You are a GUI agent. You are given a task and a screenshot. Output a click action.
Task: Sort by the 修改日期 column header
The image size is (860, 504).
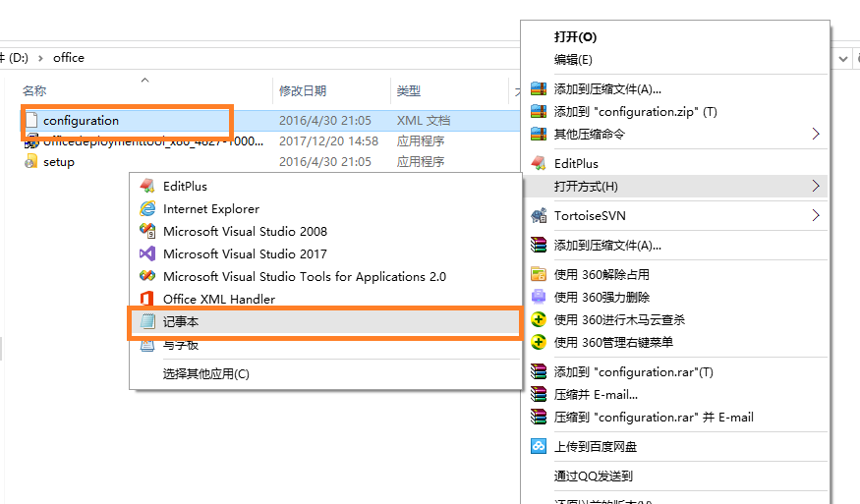[x=303, y=91]
